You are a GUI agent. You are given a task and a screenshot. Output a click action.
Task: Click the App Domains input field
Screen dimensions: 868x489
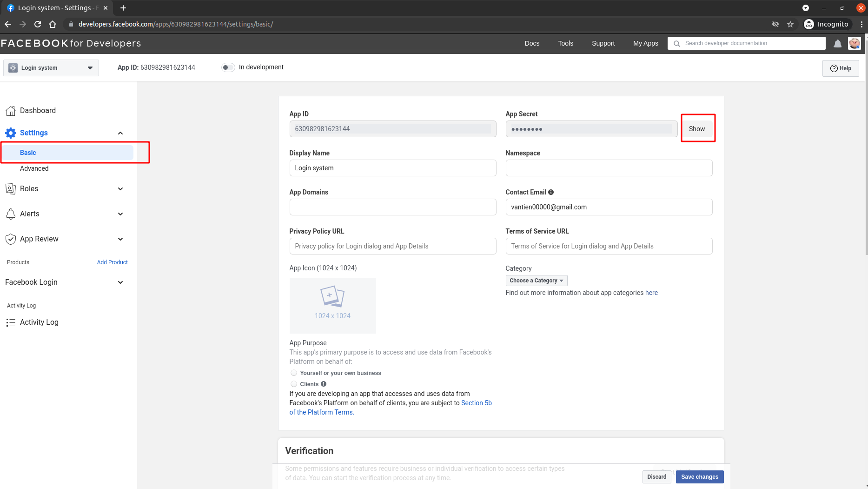[393, 207]
